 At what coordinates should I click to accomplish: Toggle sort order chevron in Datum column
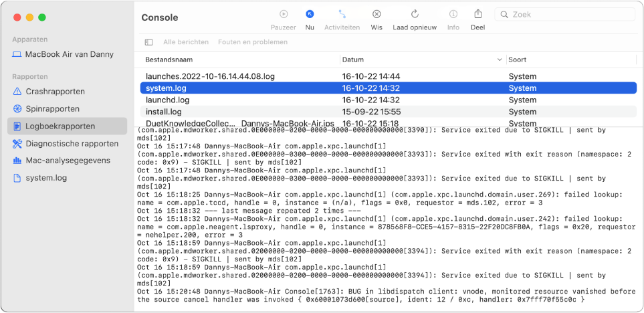coord(500,60)
